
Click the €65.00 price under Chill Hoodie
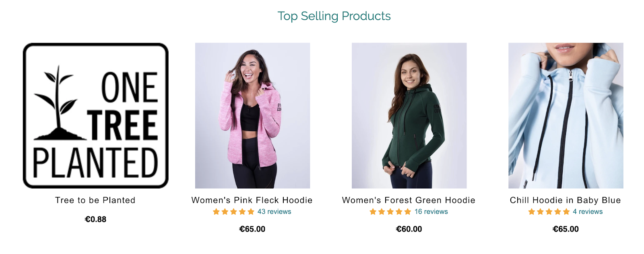click(x=566, y=229)
